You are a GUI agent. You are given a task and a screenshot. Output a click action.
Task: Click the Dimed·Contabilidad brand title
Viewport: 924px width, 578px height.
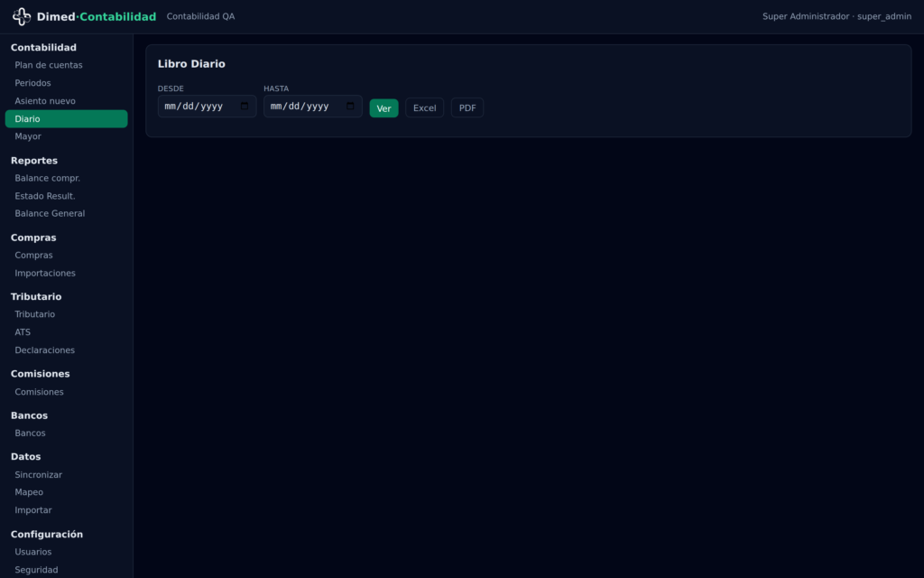(x=97, y=16)
